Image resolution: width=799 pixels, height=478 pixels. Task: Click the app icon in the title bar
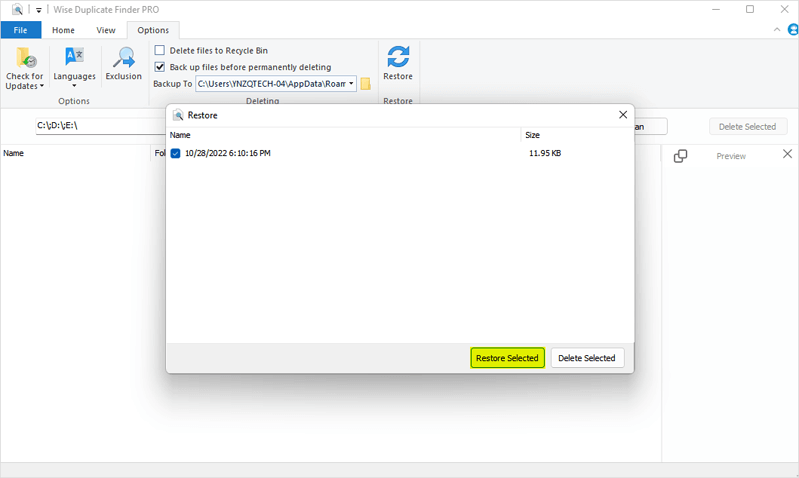(17, 9)
